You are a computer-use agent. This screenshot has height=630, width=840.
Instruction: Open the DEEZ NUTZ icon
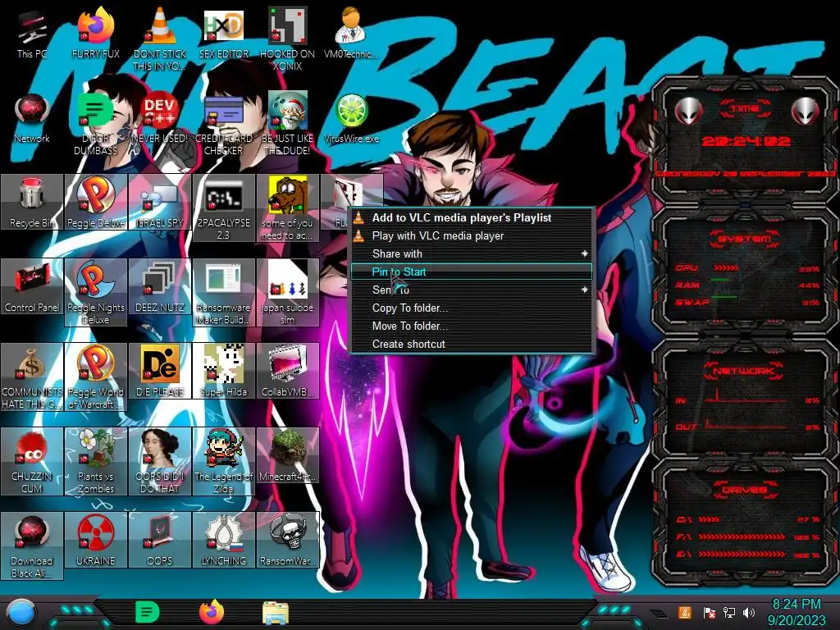click(x=160, y=286)
